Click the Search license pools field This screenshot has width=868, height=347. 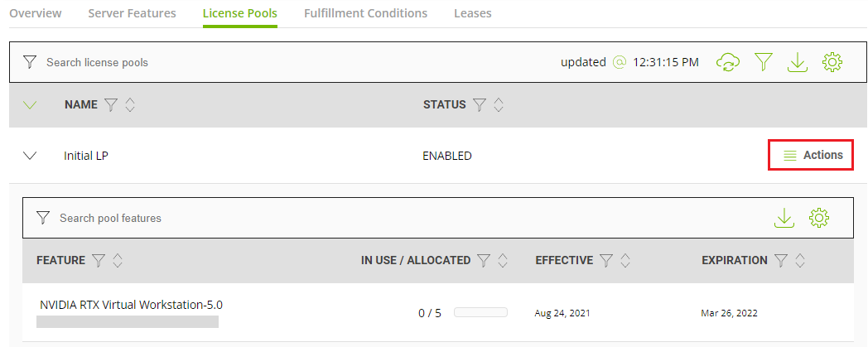click(x=248, y=62)
